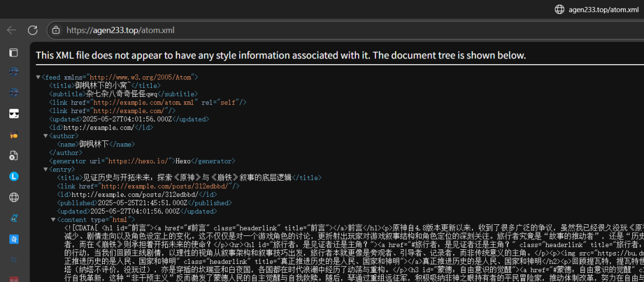Viewport: 644px width, 282px height.
Task: Switch to the file with X icon tab
Action: pos(14,156)
